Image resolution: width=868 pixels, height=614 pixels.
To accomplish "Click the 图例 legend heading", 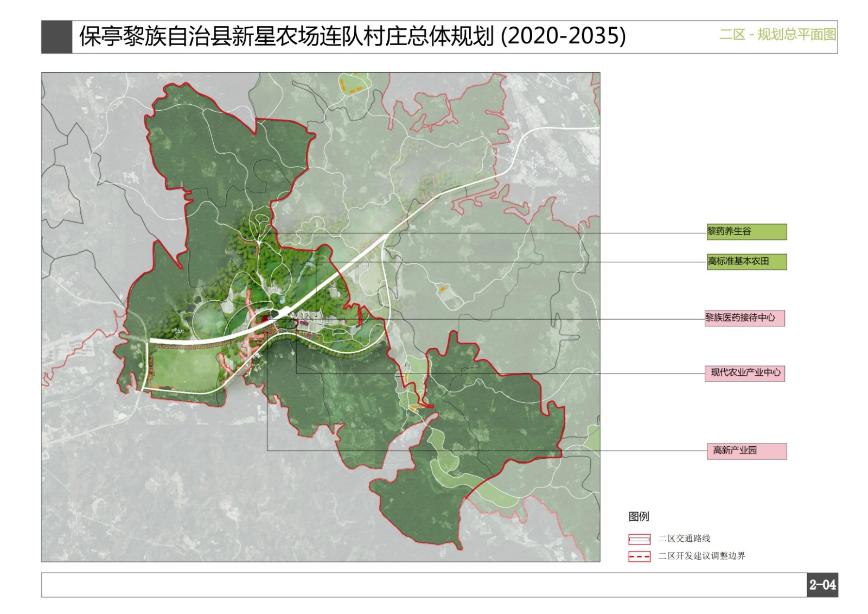I will tap(639, 516).
